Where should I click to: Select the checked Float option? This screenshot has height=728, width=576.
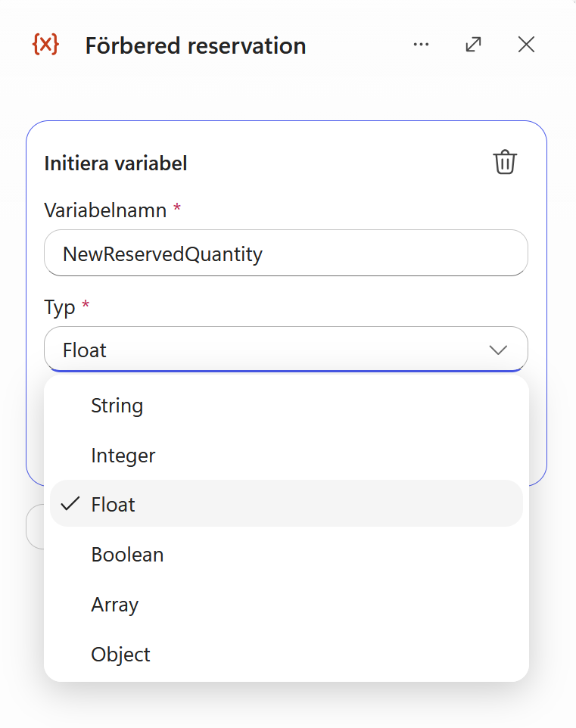(286, 504)
